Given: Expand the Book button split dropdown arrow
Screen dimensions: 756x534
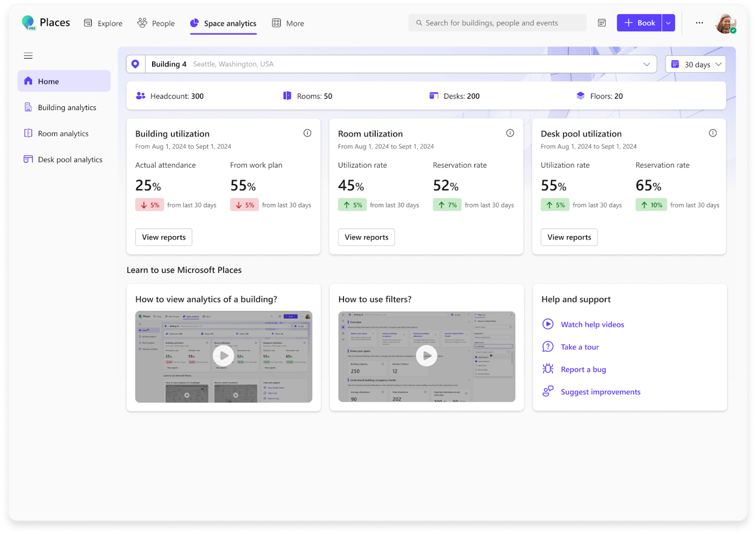Looking at the screenshot, I should click(x=669, y=23).
